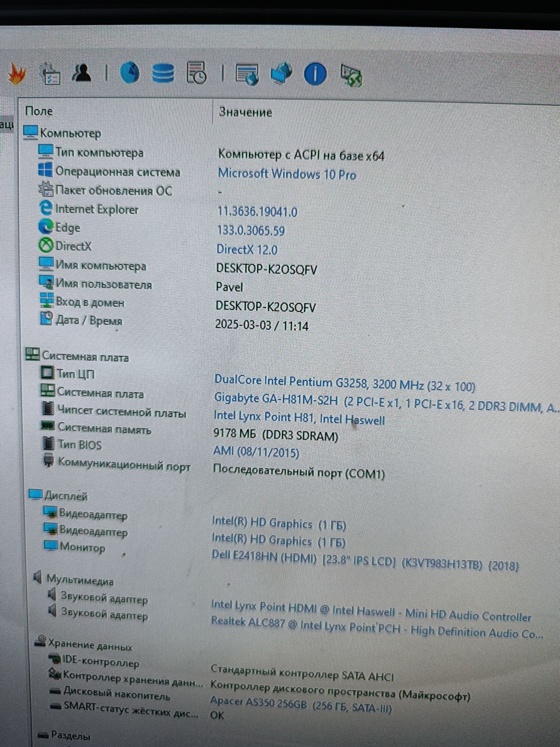
Task: Click the clock icon beside Дата / Время
Action: click(47, 318)
